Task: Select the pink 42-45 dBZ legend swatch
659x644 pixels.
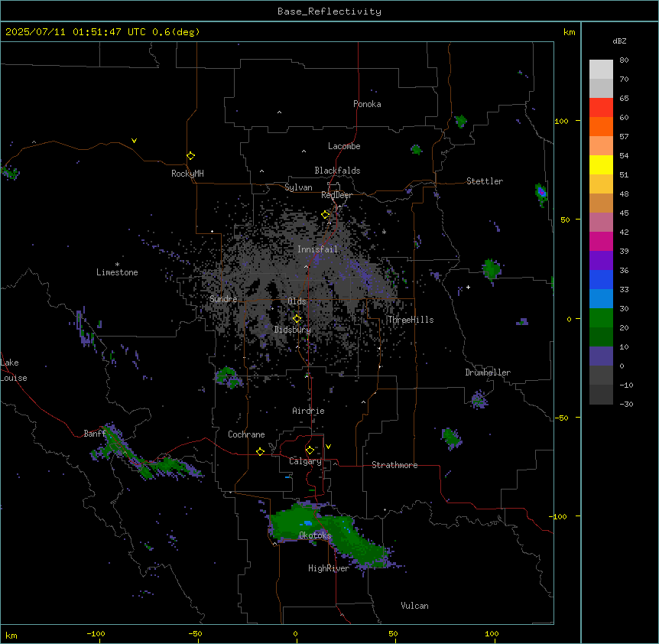Action: 601,223
